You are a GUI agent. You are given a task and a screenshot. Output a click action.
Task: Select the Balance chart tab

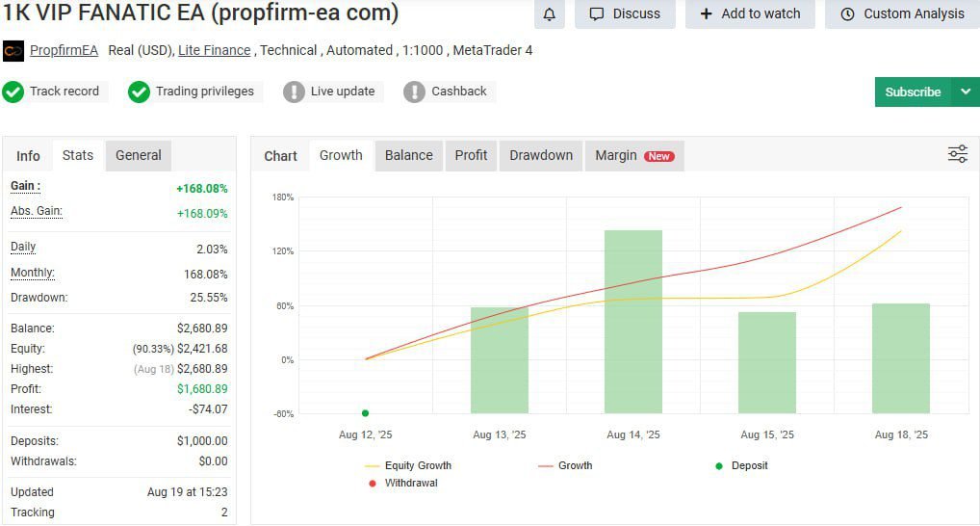[x=409, y=155]
